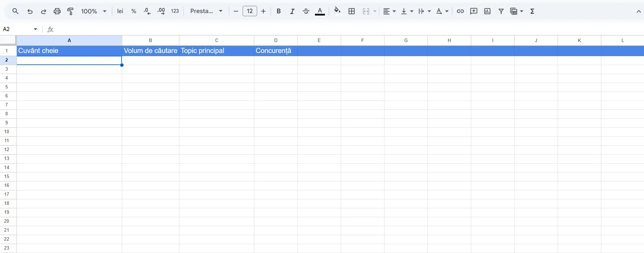
Task: Insert a link with chain icon
Action: point(460,11)
